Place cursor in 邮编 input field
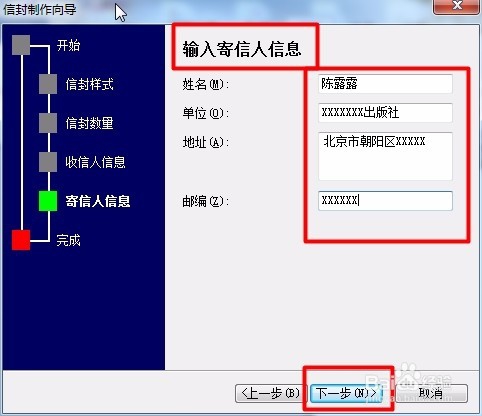The width and height of the screenshot is (482, 416). (385, 201)
